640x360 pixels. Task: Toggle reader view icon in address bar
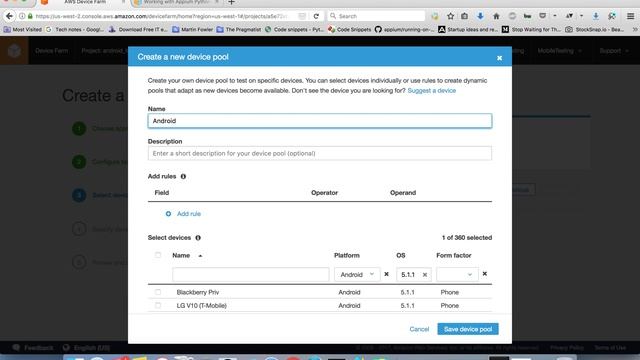tap(302, 16)
